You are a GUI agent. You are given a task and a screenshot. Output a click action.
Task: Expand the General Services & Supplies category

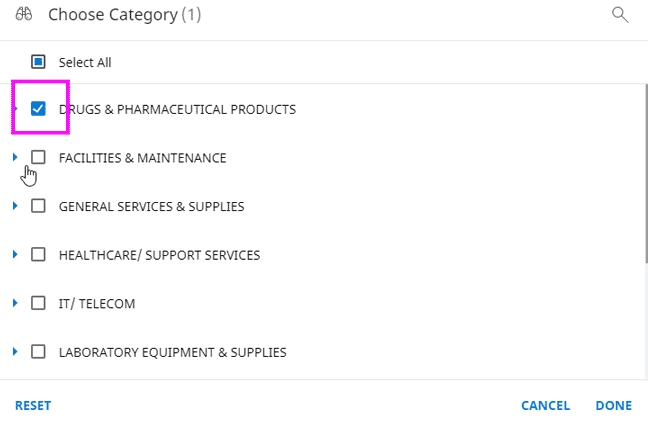pos(15,206)
